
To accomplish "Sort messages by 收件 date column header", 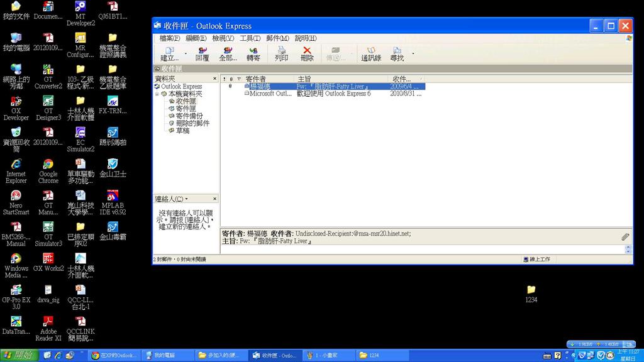I will click(407, 79).
